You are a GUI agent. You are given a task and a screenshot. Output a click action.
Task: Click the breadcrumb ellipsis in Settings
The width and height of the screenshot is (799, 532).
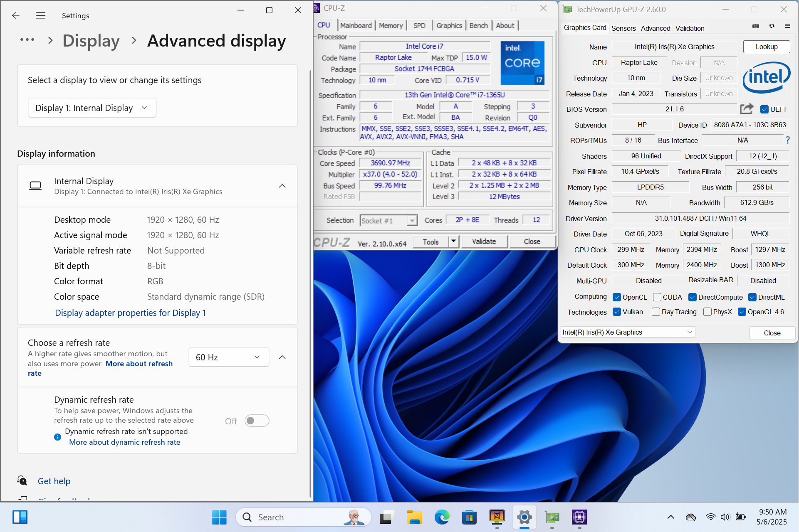click(27, 40)
